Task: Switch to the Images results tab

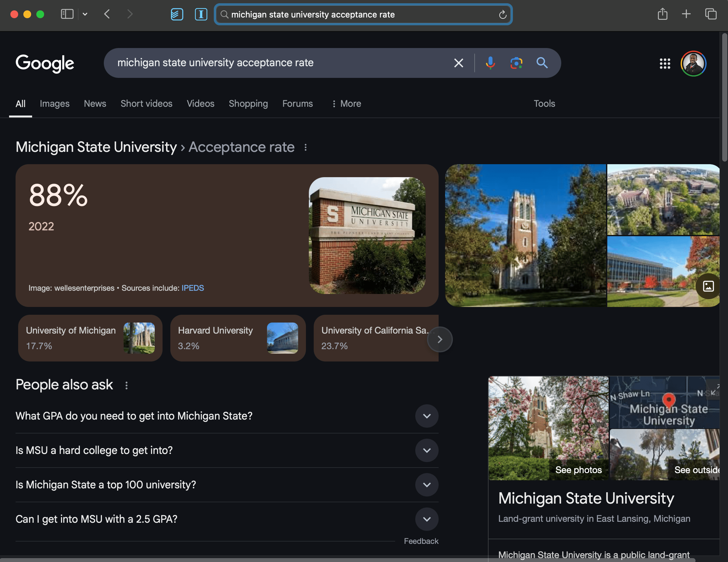Action: (x=55, y=104)
